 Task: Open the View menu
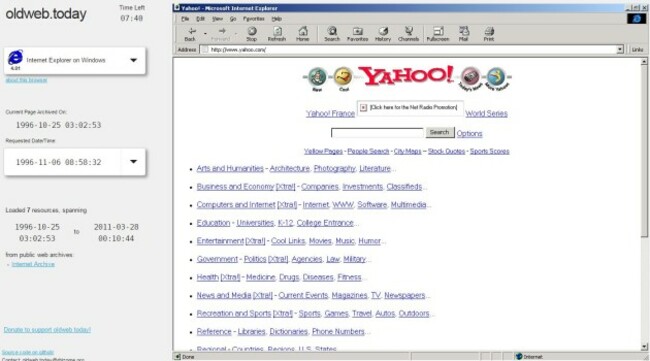217,19
